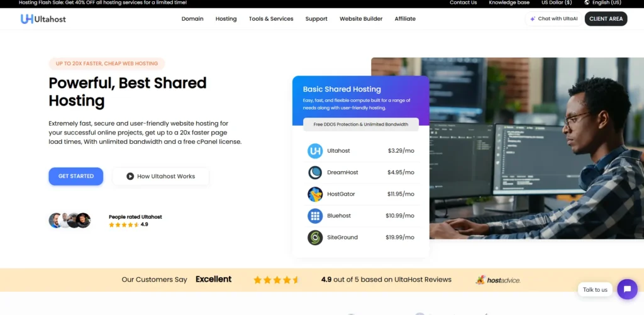This screenshot has width=644, height=315.
Task: Click the Powerful, Best Shared Hosting headline
Action: point(128,92)
